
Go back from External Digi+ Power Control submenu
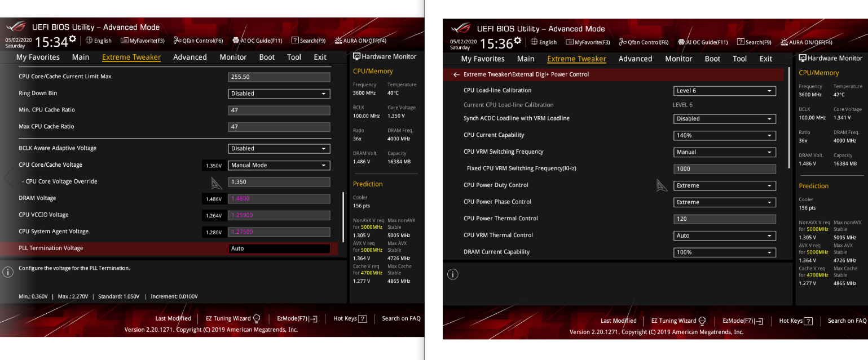click(x=456, y=74)
